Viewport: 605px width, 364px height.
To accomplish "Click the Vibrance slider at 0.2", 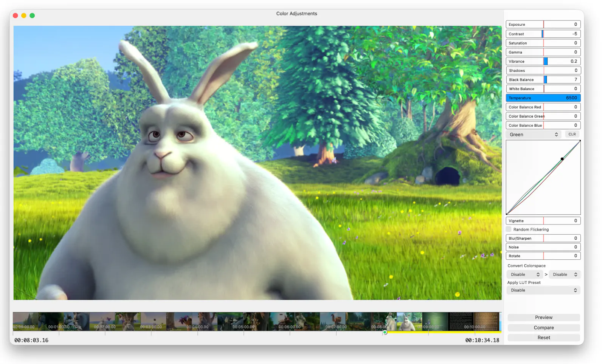I will 543,61.
